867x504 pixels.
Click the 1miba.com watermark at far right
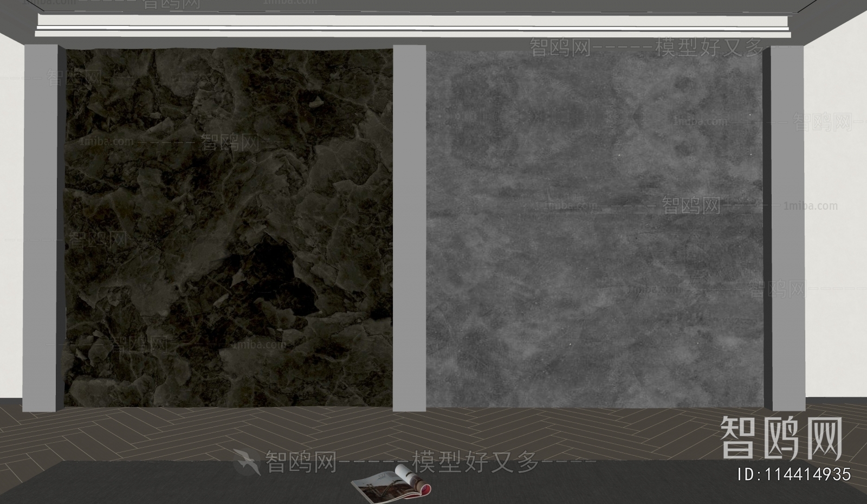tap(811, 206)
